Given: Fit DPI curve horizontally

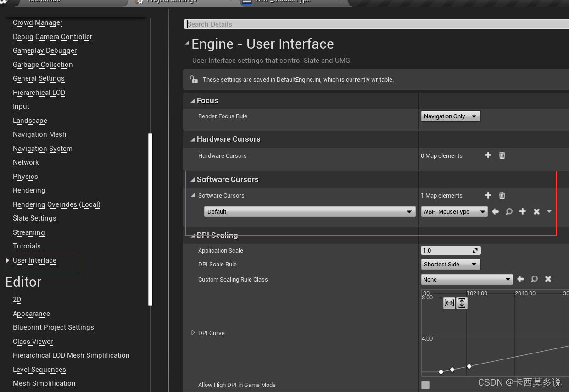Looking at the screenshot, I should pyautogui.click(x=449, y=303).
